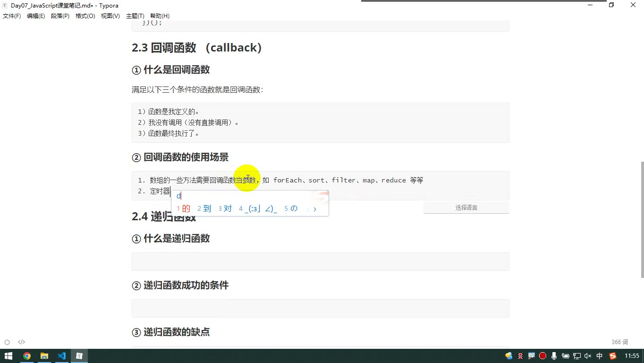
Task: Choose IME candidate 2 到
Action: (204, 208)
